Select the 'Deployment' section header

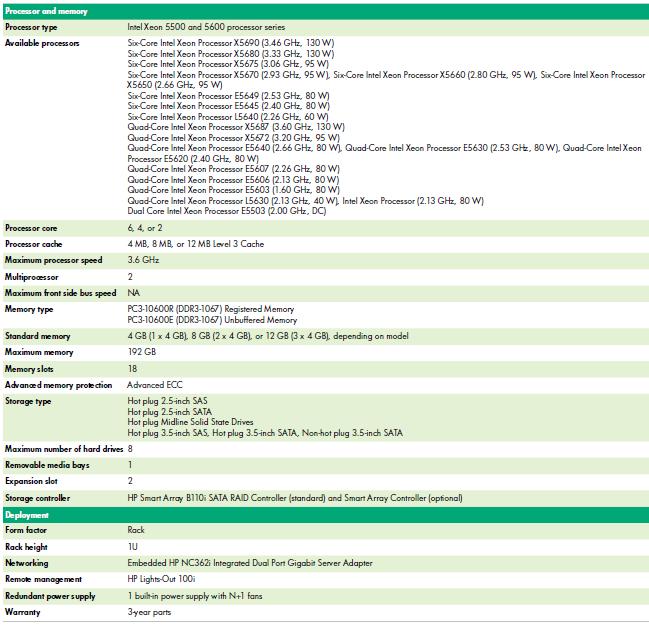[x=27, y=515]
